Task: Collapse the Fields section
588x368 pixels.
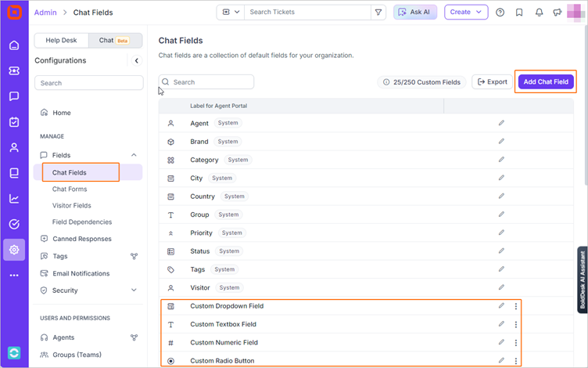Action: pos(134,155)
